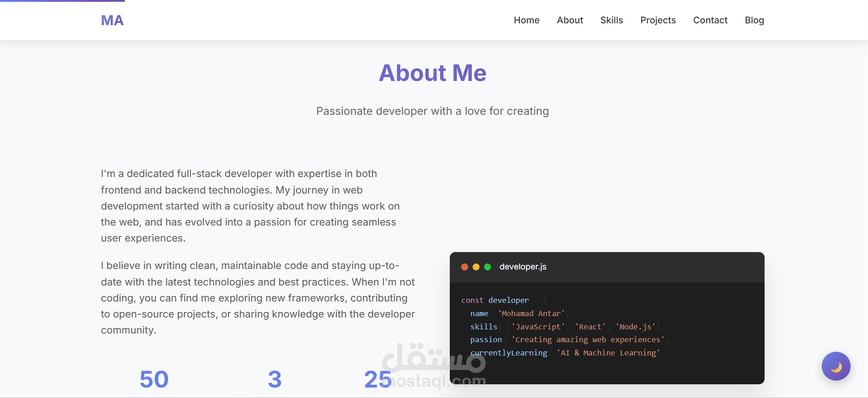This screenshot has width=868, height=398.
Task: Click the 'Passionate developer' subtitle text
Action: click(432, 111)
